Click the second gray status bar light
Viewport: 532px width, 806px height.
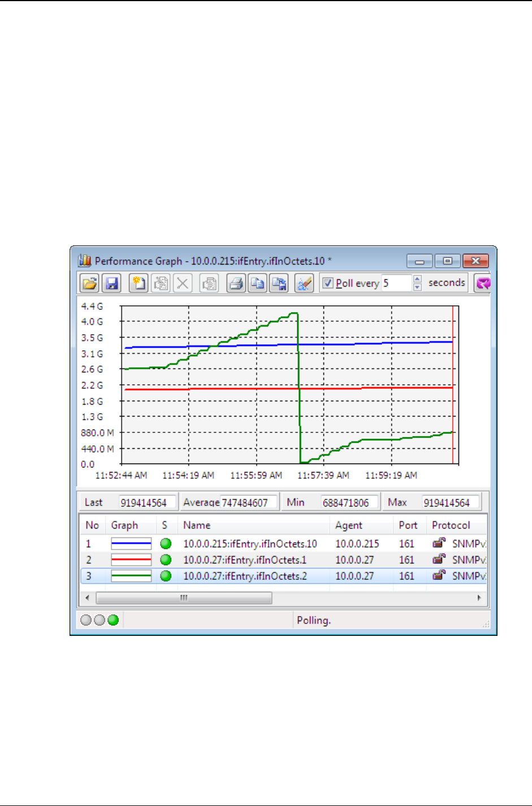point(100,620)
